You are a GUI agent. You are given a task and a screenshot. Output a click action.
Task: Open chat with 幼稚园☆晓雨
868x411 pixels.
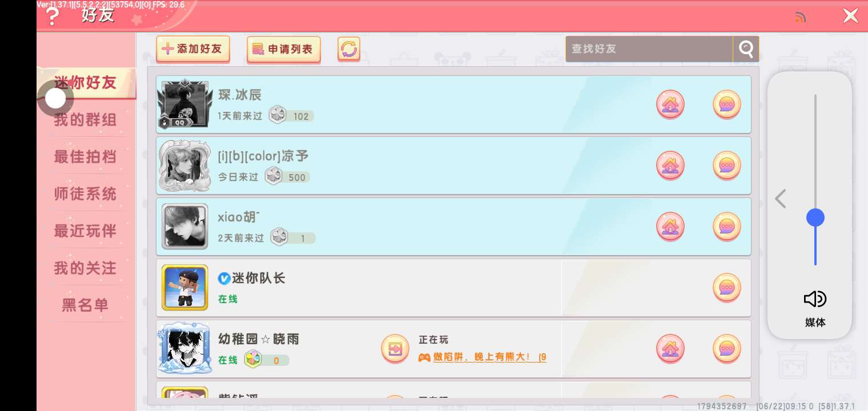726,348
